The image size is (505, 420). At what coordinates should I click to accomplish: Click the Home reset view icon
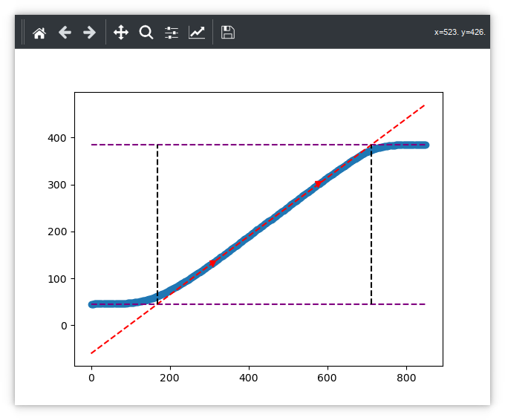[x=39, y=33]
